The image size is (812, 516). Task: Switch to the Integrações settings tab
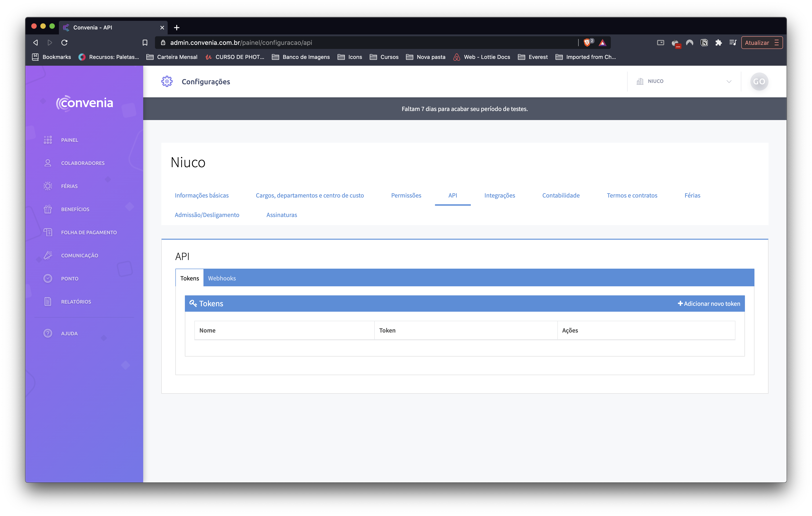(x=499, y=195)
